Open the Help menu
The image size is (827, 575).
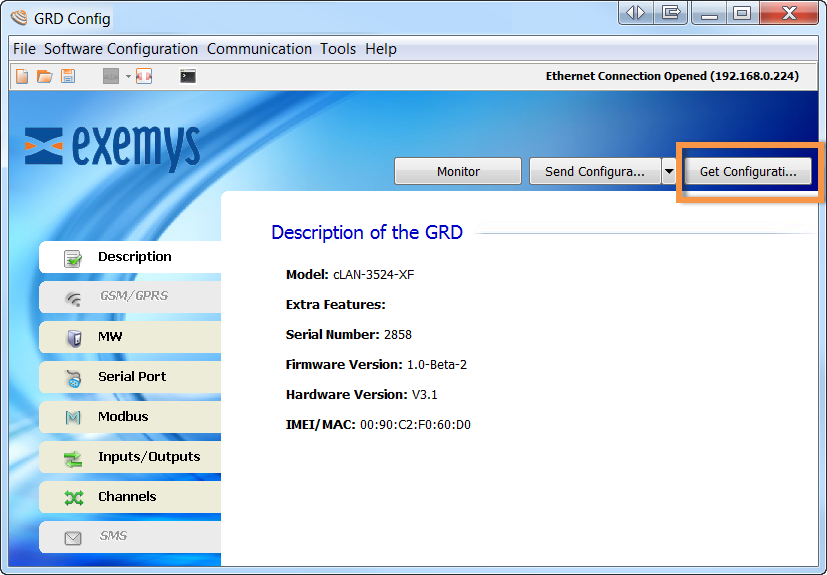coord(381,49)
